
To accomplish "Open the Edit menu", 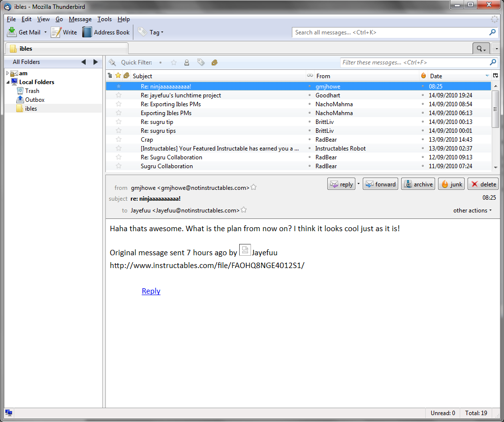I will (27, 19).
